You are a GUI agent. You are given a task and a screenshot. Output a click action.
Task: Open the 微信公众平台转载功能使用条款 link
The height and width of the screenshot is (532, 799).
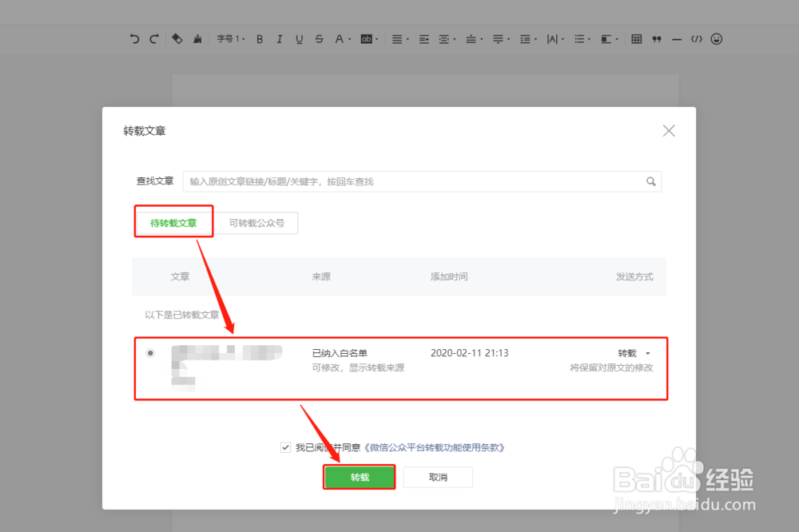pos(434,447)
